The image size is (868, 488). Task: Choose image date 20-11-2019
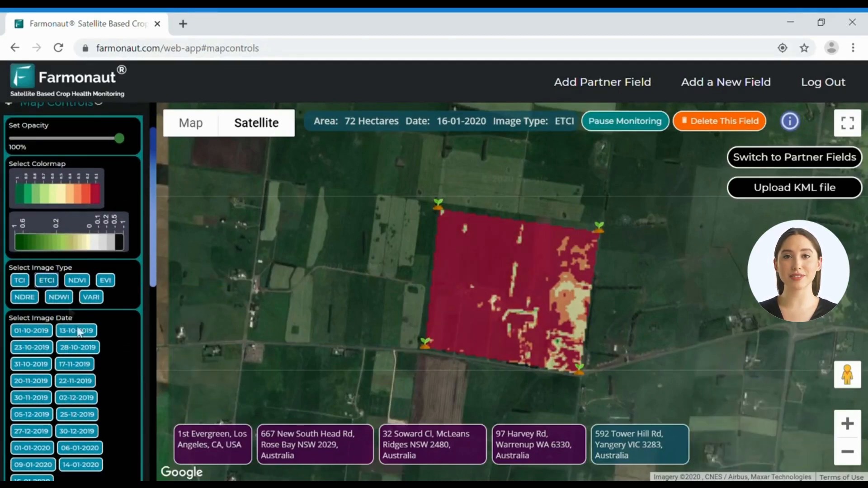coord(31,381)
